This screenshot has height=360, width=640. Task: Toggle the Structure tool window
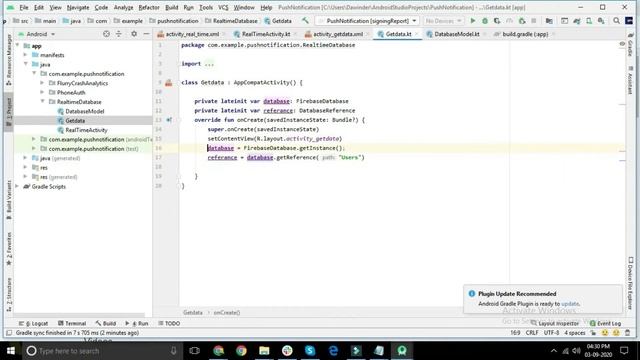[9, 295]
